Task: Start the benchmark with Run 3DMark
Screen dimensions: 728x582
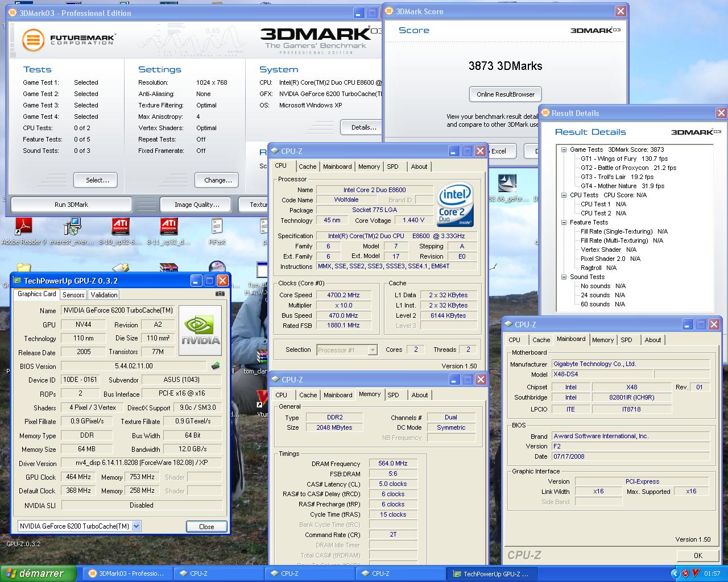Action: pyautogui.click(x=71, y=205)
